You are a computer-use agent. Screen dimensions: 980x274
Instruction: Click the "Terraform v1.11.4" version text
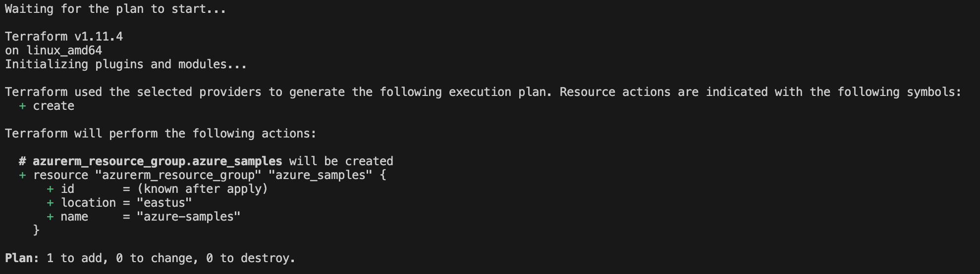coord(64,37)
